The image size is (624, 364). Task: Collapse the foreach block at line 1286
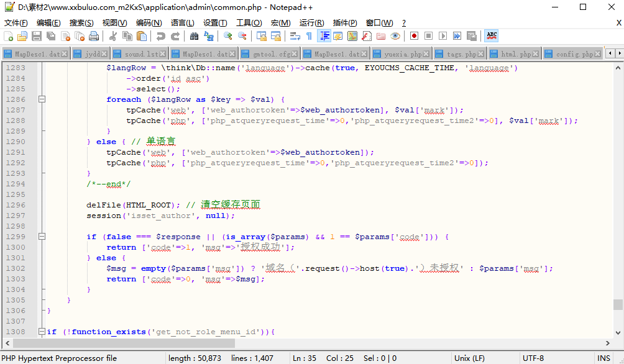(x=42, y=99)
